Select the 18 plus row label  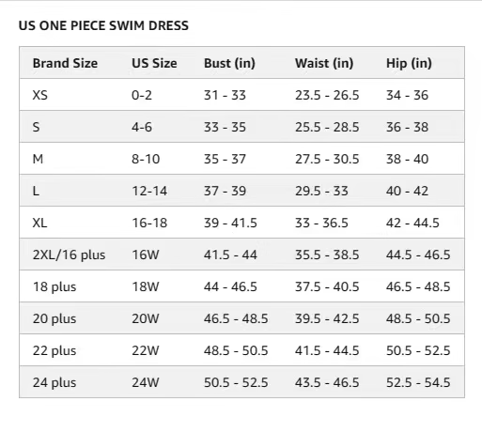pyautogui.click(x=54, y=286)
